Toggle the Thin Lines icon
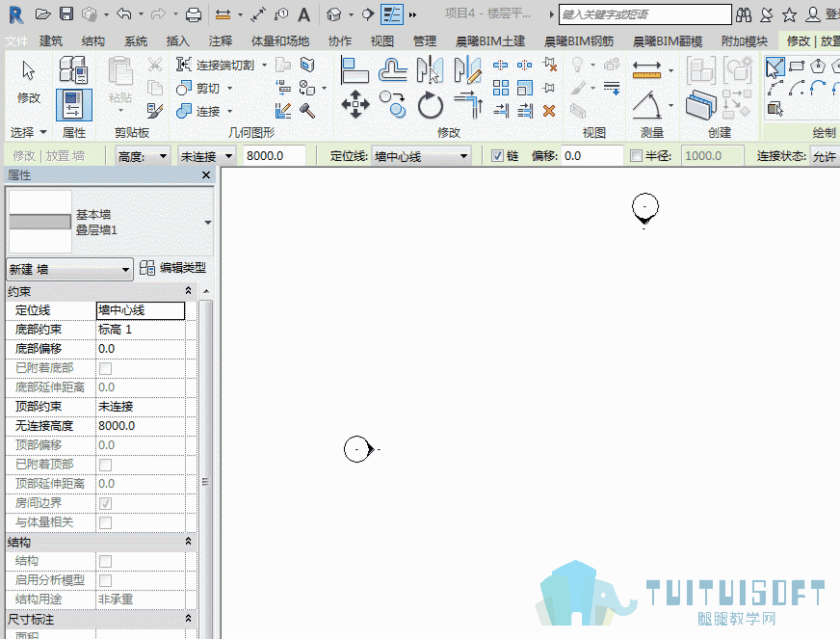Screen dimensions: 840x639 tap(392, 14)
